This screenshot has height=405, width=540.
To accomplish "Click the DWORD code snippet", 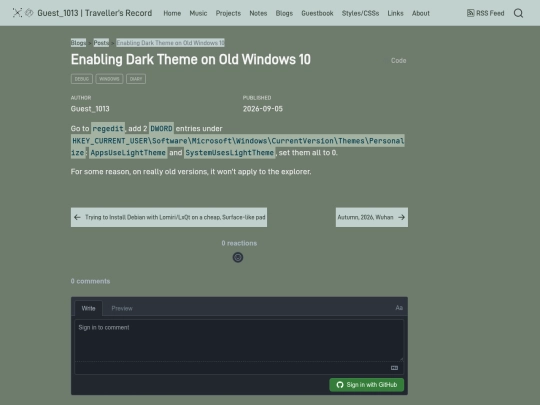I will (161, 128).
